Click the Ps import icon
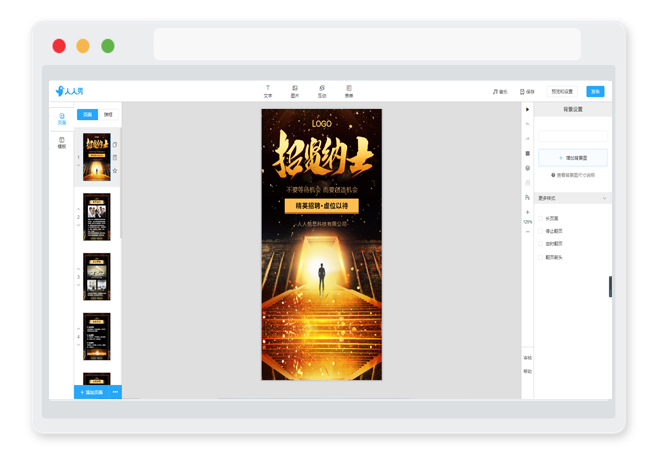660x460 pixels. 527,197
